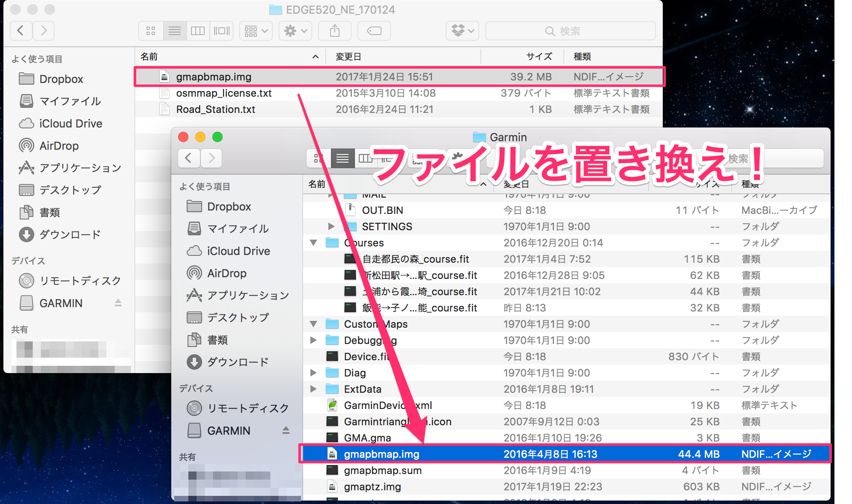Expand the ExtData folder
This screenshot has width=852, height=504.
tap(313, 389)
